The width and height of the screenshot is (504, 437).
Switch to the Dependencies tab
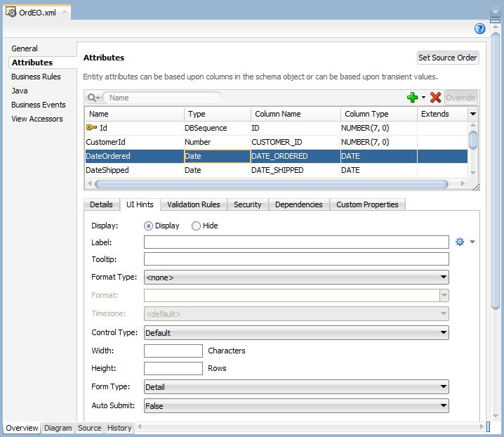click(299, 204)
